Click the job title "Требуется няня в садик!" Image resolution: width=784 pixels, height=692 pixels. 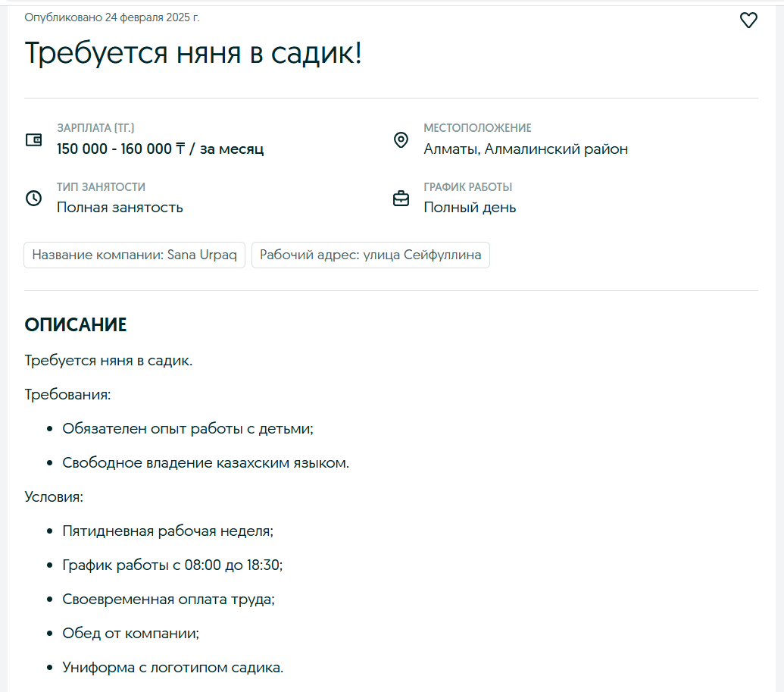click(x=193, y=53)
